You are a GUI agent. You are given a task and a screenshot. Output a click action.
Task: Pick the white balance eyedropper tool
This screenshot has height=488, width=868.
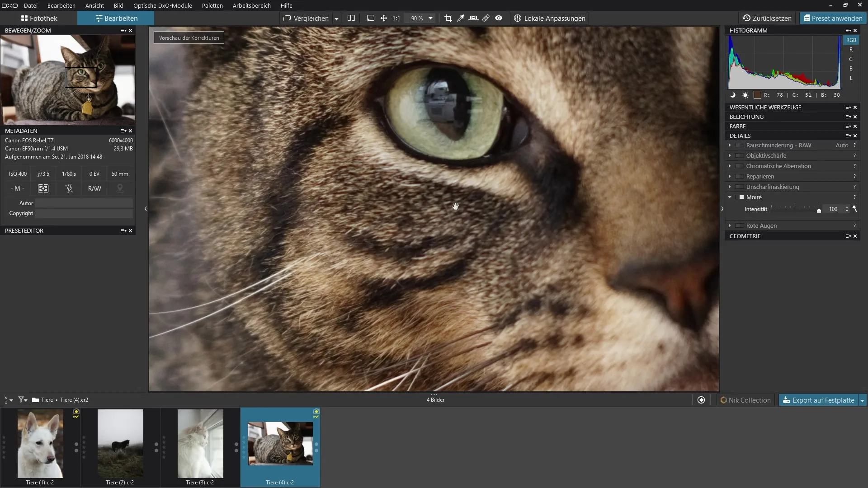(461, 18)
